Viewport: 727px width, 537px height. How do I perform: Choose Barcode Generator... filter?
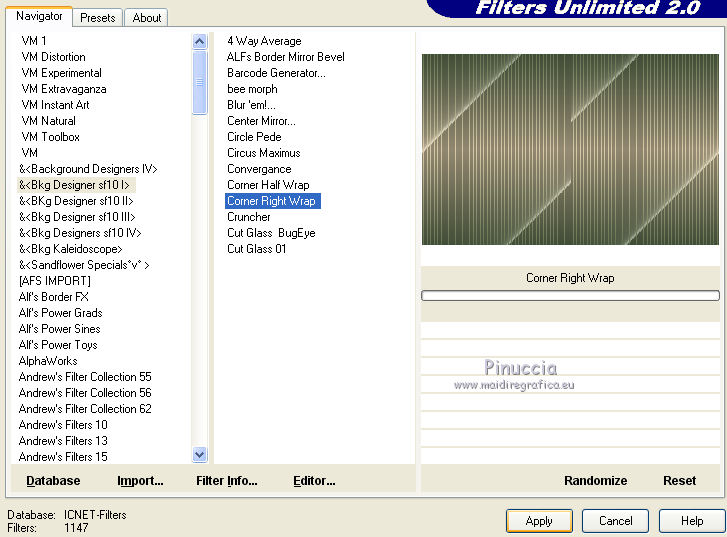click(x=276, y=73)
